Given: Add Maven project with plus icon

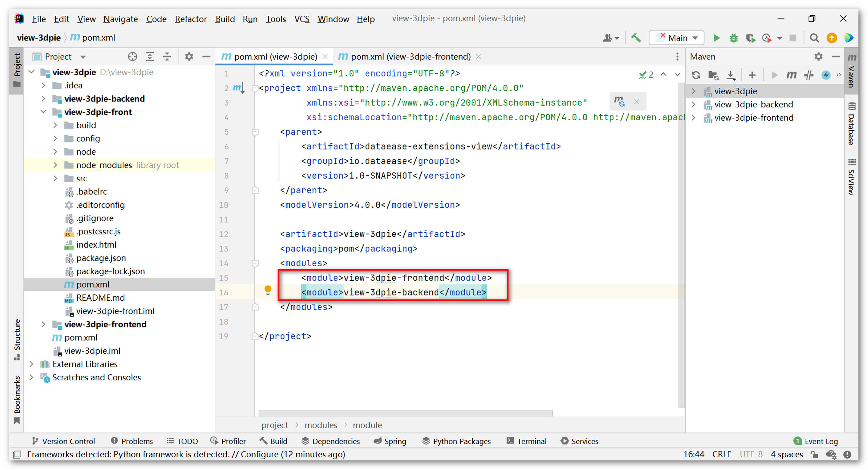Looking at the screenshot, I should pyautogui.click(x=752, y=75).
